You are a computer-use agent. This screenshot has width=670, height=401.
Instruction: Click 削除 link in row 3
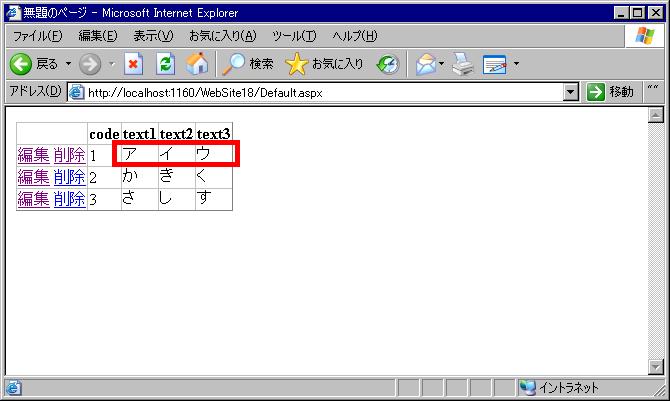70,199
